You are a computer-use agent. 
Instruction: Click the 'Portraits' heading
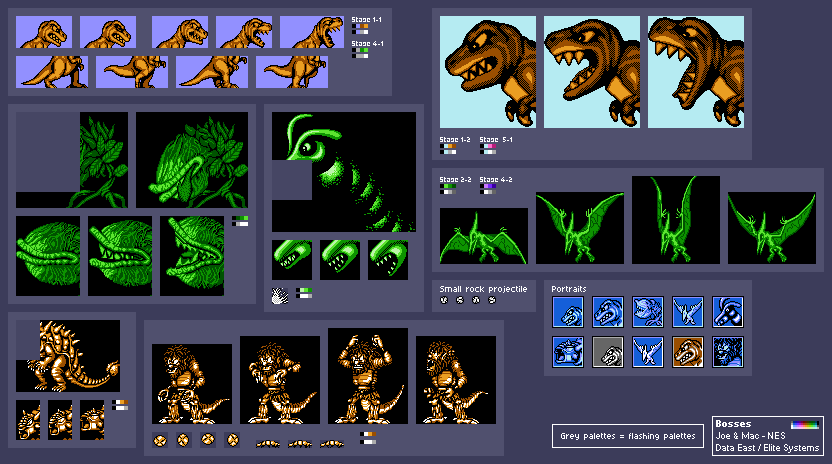569,289
